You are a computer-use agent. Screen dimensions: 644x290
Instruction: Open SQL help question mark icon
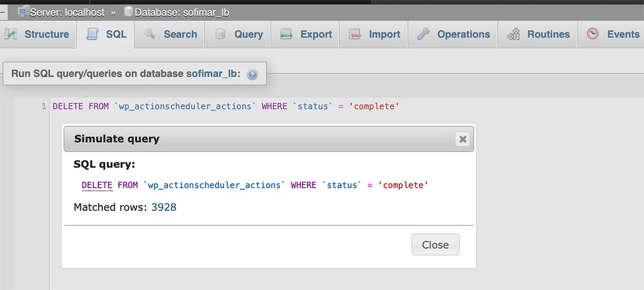[252, 75]
